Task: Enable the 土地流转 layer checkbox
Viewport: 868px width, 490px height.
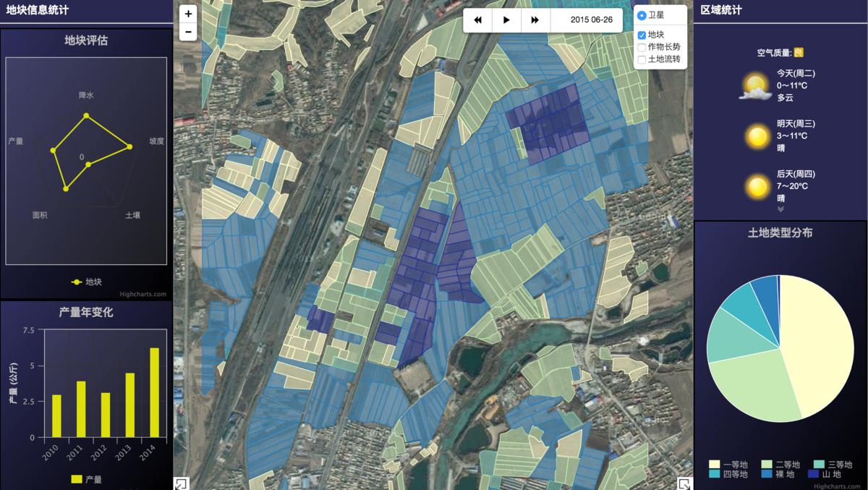Action: [642, 59]
